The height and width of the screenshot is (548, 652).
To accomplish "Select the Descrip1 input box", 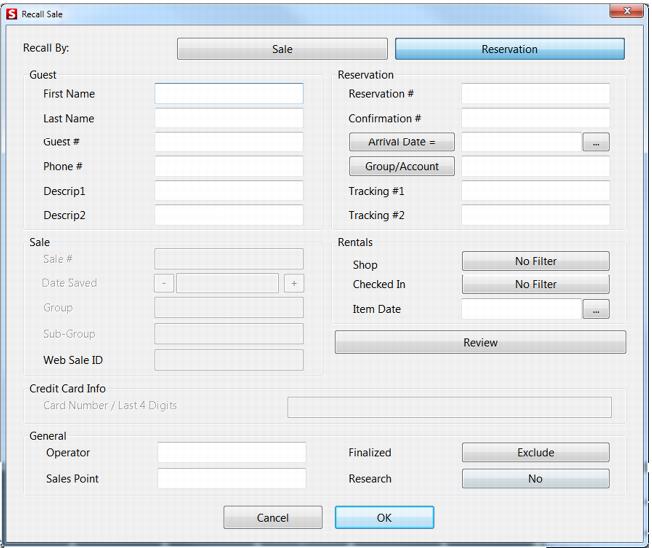I will pos(229,191).
